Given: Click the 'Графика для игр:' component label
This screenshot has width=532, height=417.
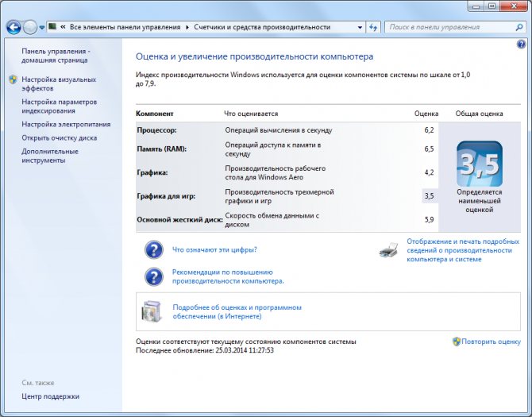Looking at the screenshot, I should (166, 196).
